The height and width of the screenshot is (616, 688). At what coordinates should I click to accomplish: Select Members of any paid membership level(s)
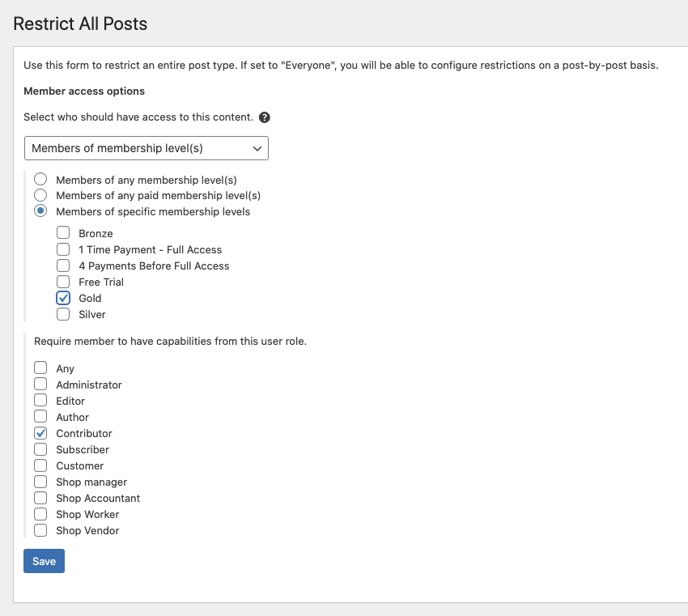pos(40,195)
